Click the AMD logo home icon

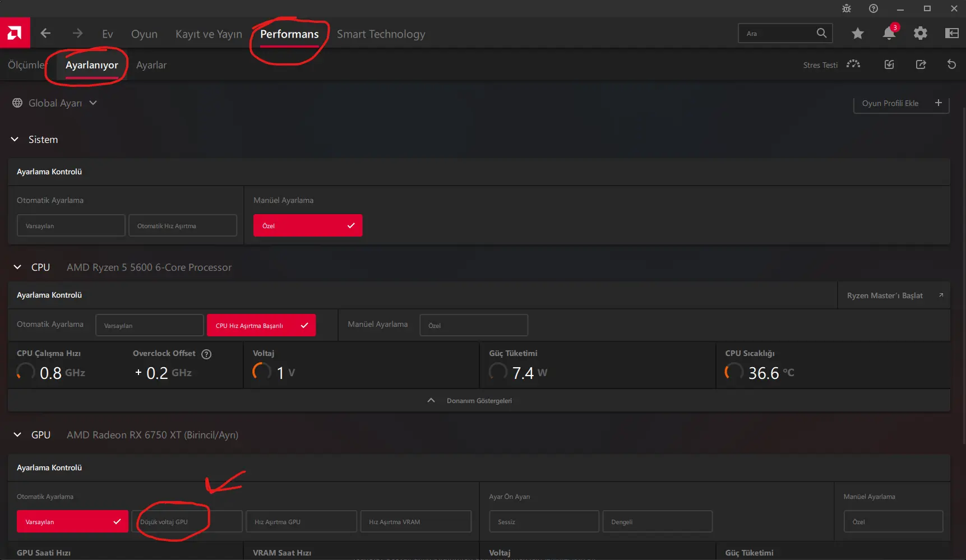tap(15, 33)
